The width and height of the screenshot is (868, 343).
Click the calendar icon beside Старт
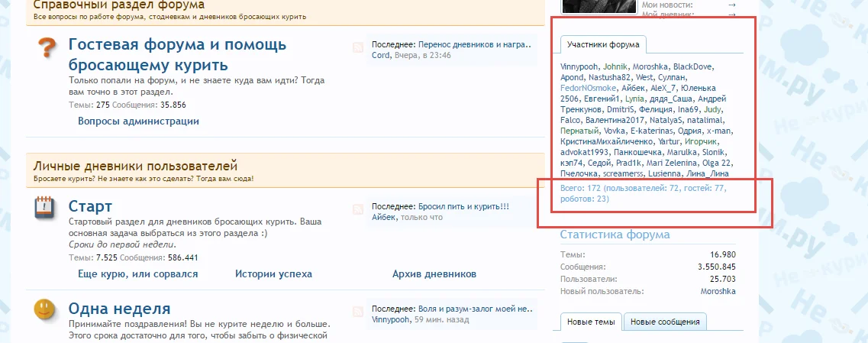pos(44,209)
